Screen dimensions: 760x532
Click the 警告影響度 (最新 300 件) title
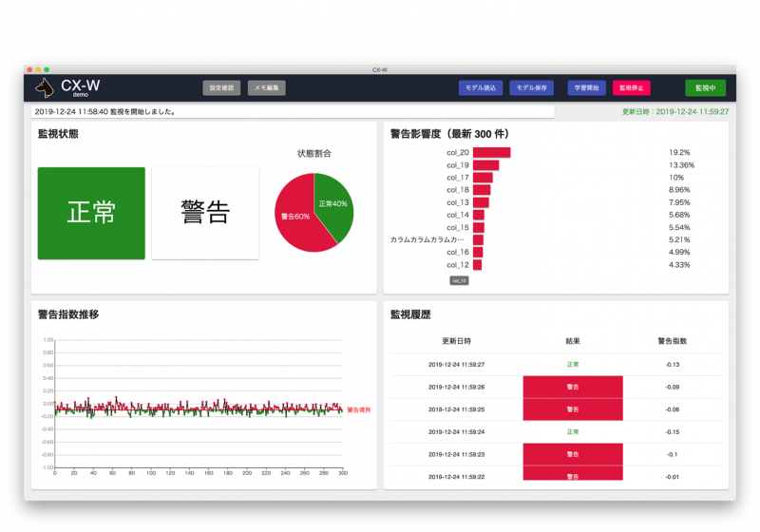[x=449, y=134]
